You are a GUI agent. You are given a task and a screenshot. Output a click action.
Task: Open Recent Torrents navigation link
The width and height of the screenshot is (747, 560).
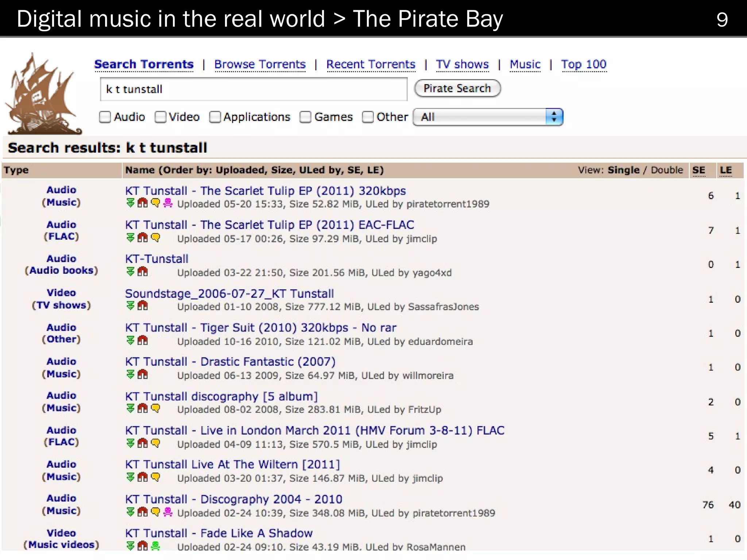(371, 65)
